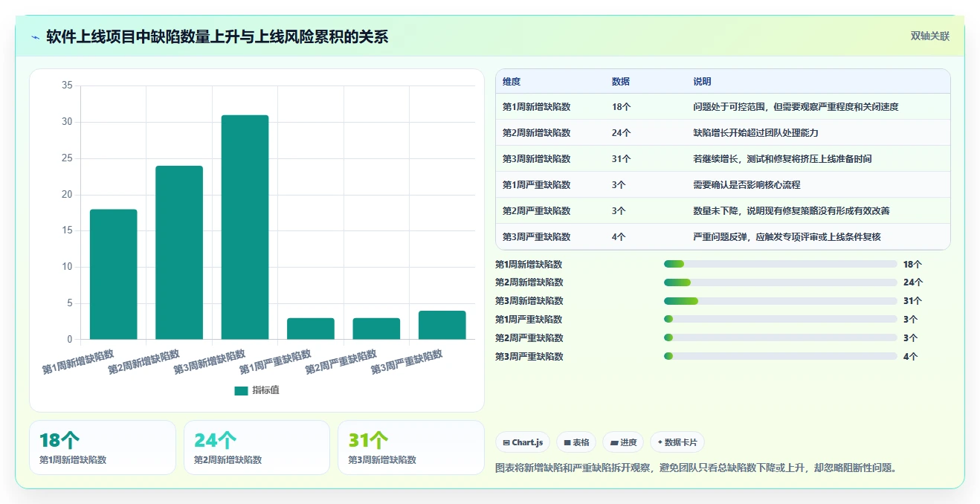The width and height of the screenshot is (980, 504).
Task: Select the 第2周严重缺陷数 bar in chart
Action: (x=376, y=329)
